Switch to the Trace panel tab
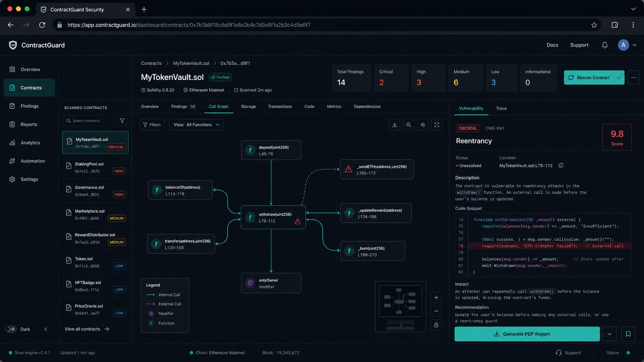The width and height of the screenshot is (644, 362). point(501,108)
